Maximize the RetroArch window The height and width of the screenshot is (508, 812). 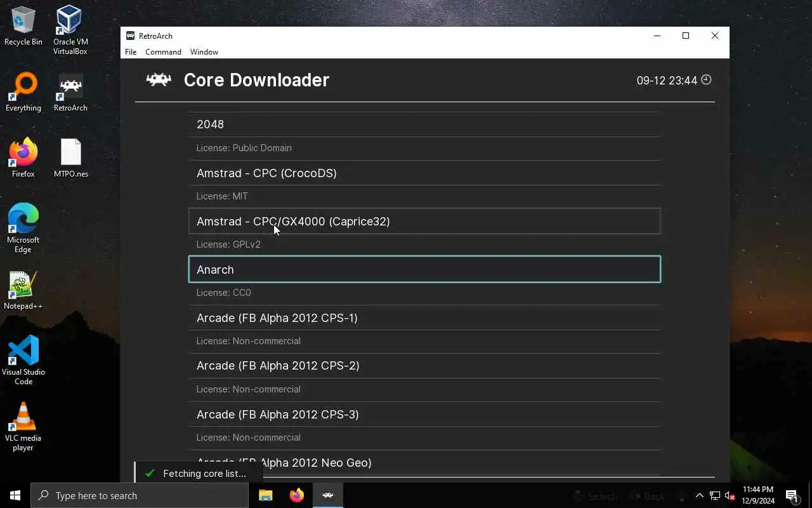[686, 36]
